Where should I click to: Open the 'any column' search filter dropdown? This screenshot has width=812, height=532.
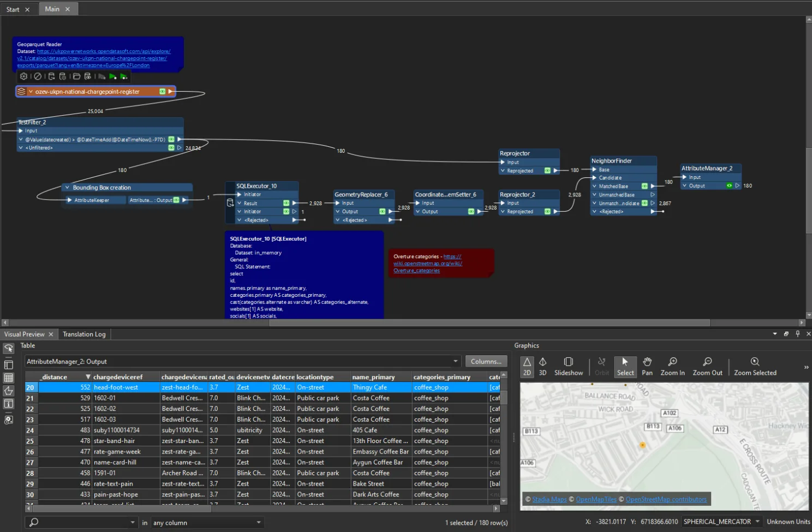tap(258, 523)
